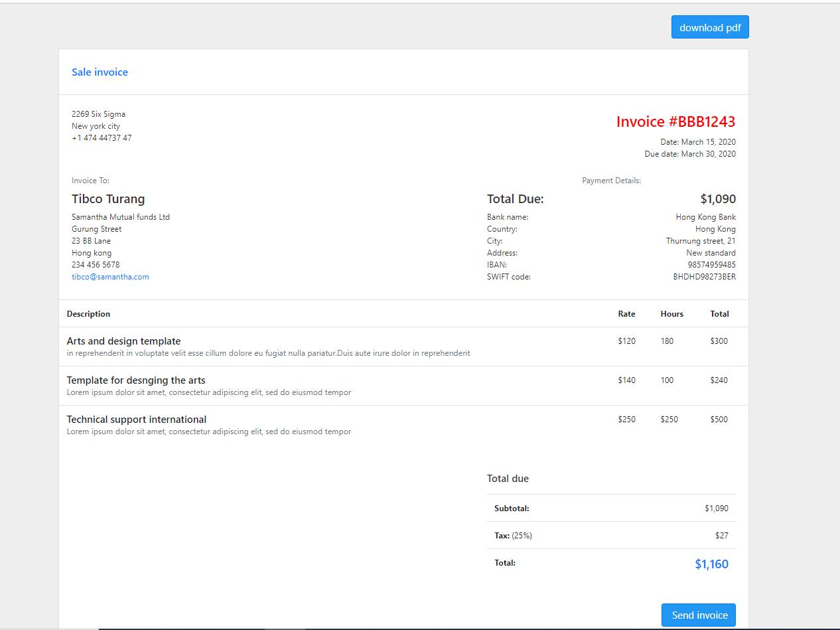This screenshot has width=840, height=630.
Task: Click the Thurnung street, 21 value
Action: 701,241
